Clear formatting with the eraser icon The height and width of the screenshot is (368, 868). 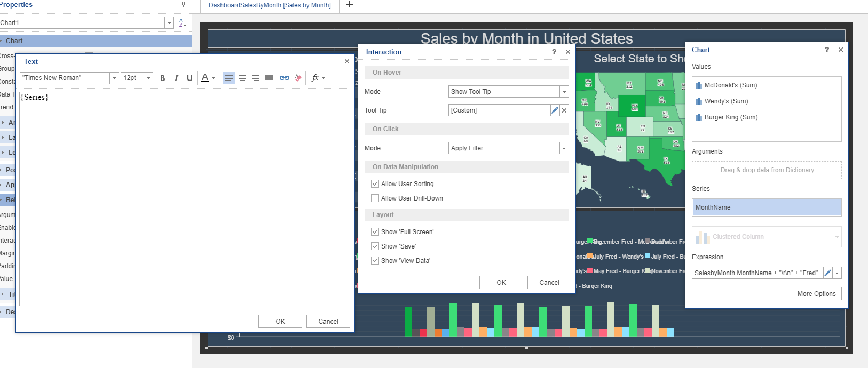(x=298, y=78)
